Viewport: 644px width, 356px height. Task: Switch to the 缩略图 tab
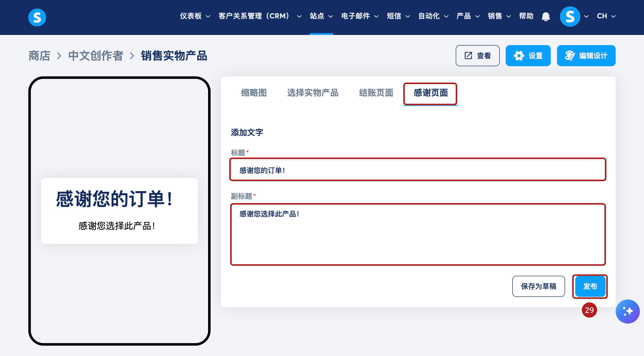254,93
